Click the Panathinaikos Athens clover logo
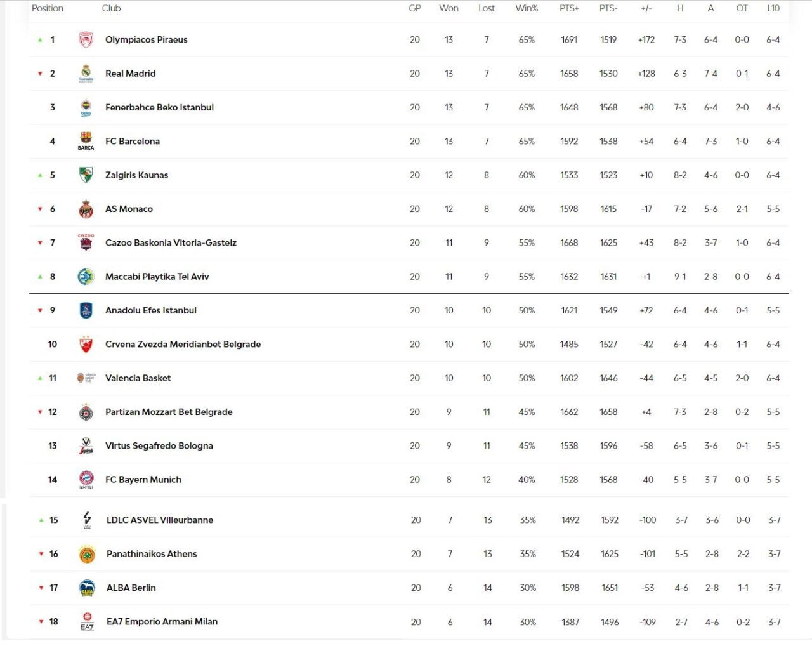This screenshot has height=646, width=812. point(87,554)
